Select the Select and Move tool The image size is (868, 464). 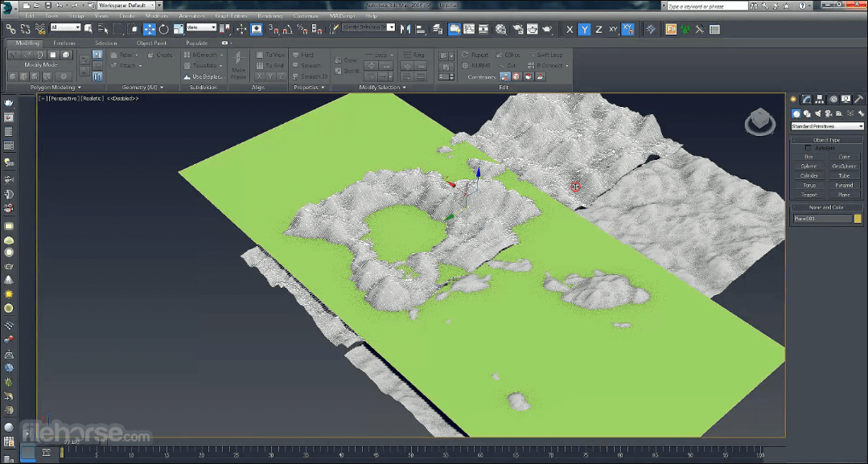pos(150,29)
